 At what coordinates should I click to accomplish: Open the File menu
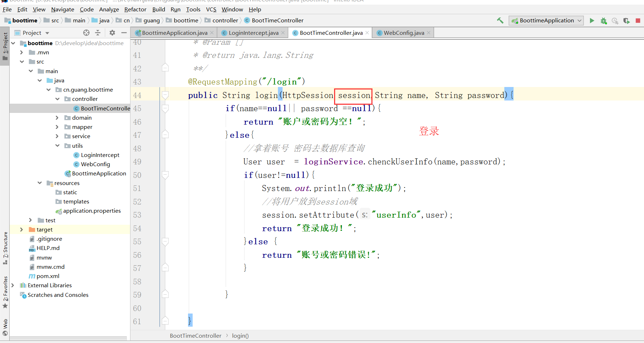coord(7,9)
